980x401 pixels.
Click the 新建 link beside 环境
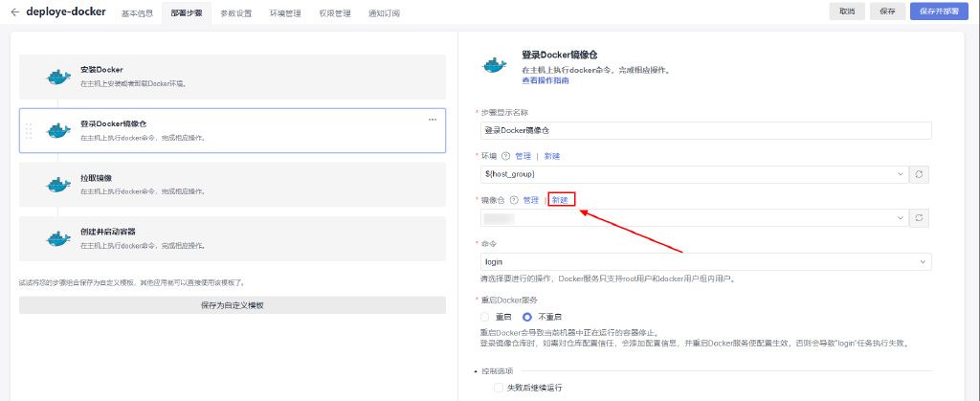coord(552,156)
